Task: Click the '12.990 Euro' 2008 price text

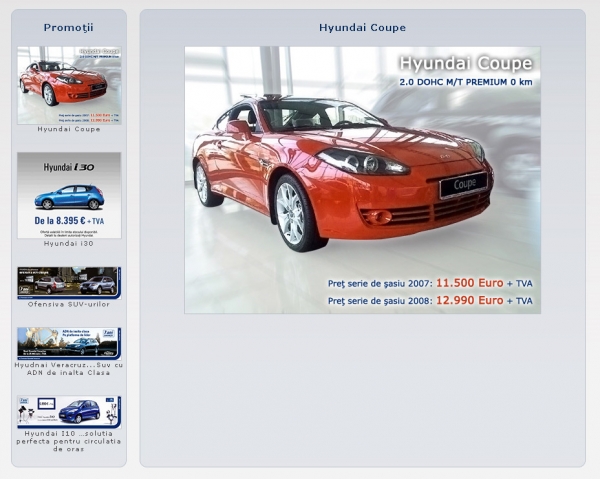Action: coord(470,300)
